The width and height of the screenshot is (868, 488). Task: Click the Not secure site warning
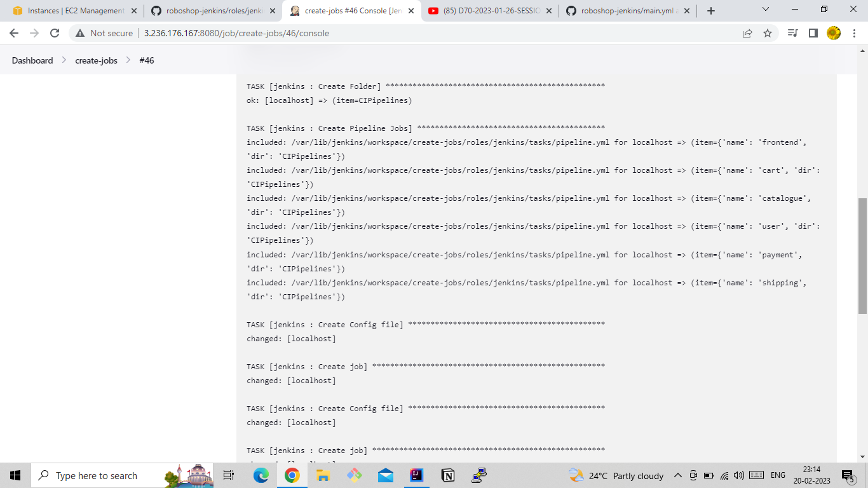point(105,33)
